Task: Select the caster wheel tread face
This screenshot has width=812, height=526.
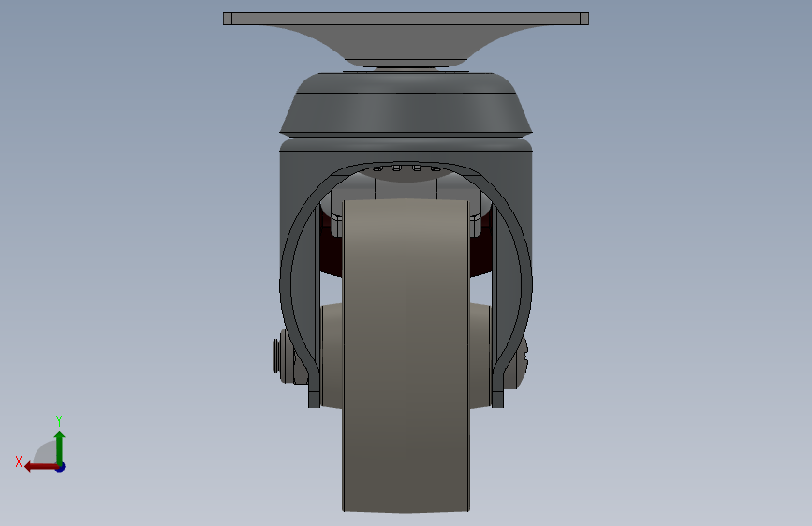Action: click(x=406, y=356)
